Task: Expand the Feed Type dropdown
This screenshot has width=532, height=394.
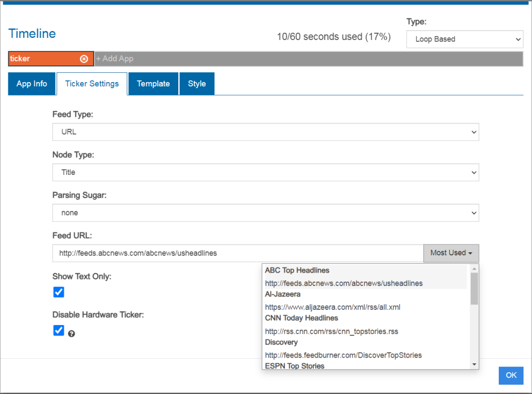Action: [265, 132]
